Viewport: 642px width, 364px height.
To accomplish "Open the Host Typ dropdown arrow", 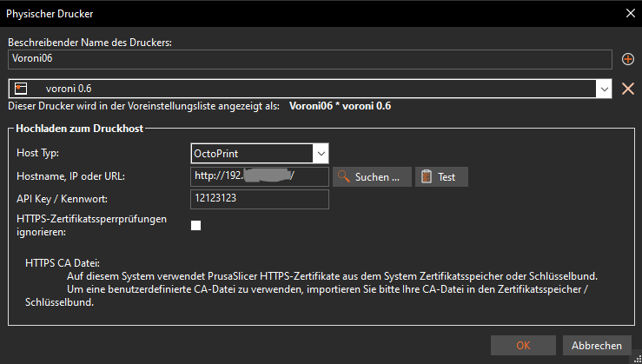I will [x=321, y=154].
